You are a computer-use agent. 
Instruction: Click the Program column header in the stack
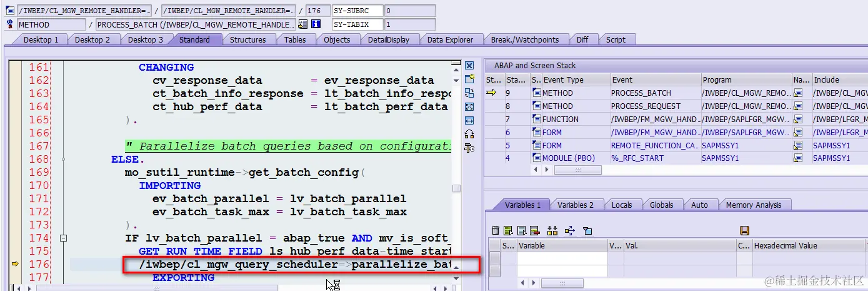click(746, 80)
